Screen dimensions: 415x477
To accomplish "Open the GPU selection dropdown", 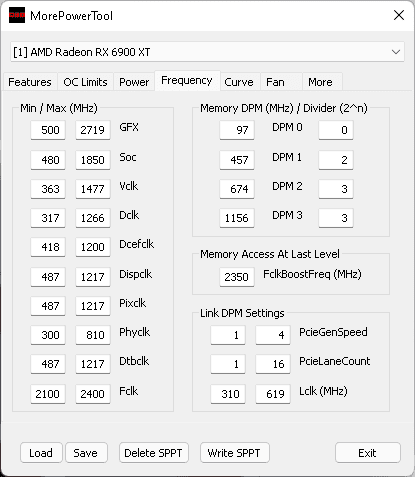I will coord(207,52).
